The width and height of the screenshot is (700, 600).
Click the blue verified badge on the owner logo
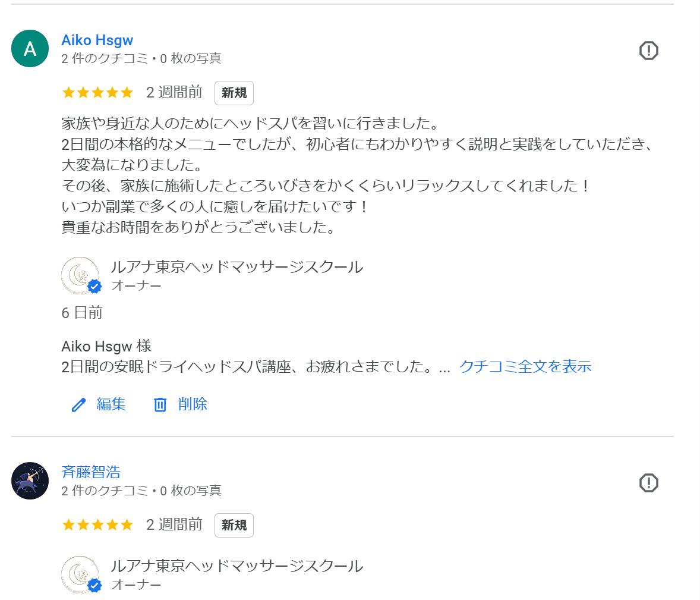click(94, 287)
